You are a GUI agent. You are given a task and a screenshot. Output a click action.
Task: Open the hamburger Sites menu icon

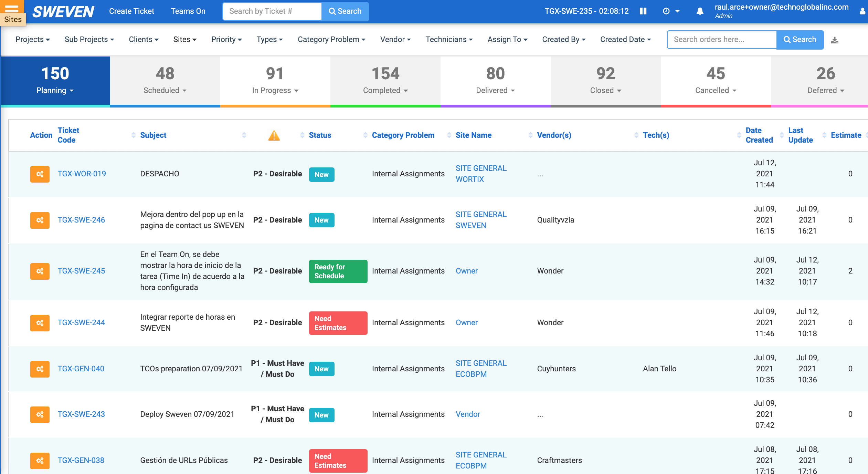[12, 8]
